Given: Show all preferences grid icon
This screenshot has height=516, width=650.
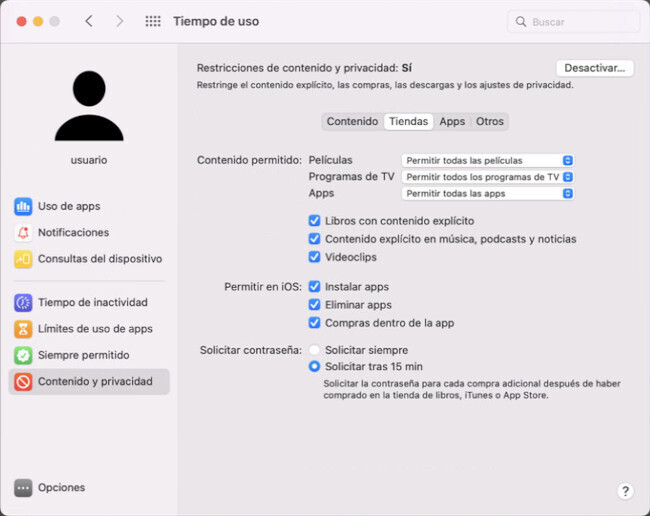Looking at the screenshot, I should [x=153, y=21].
